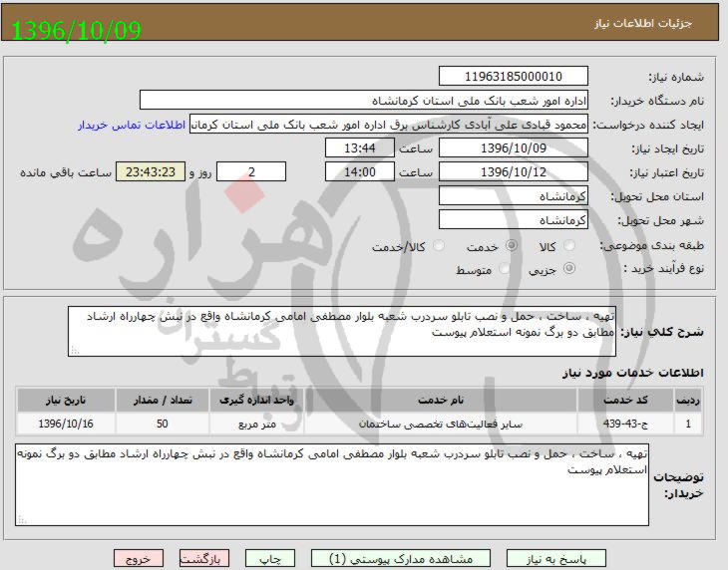Click resize grip of توضیحات خریدار box
Viewport: 728px width, 570px height.
point(22,520)
